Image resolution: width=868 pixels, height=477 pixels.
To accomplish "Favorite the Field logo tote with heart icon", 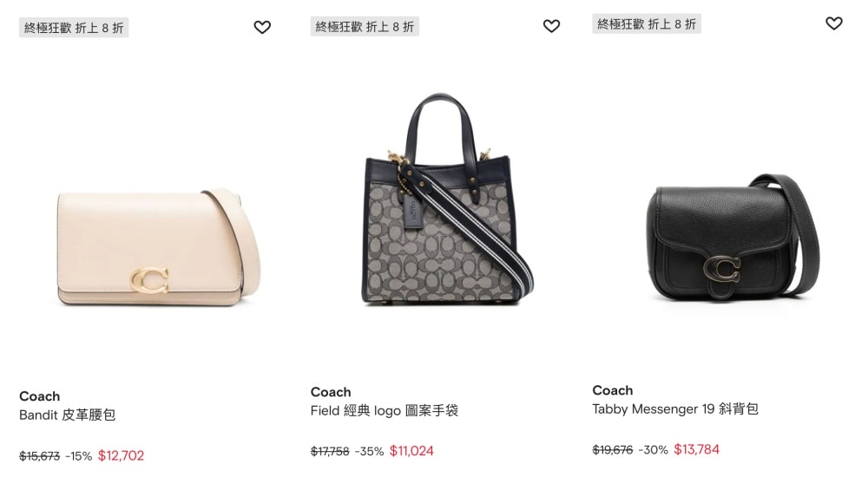I will [551, 26].
